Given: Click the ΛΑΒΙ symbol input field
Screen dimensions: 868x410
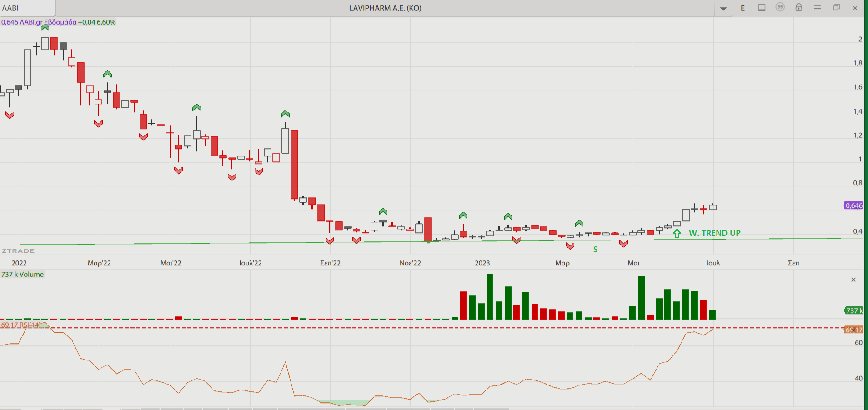Looking at the screenshot, I should tap(27, 8).
